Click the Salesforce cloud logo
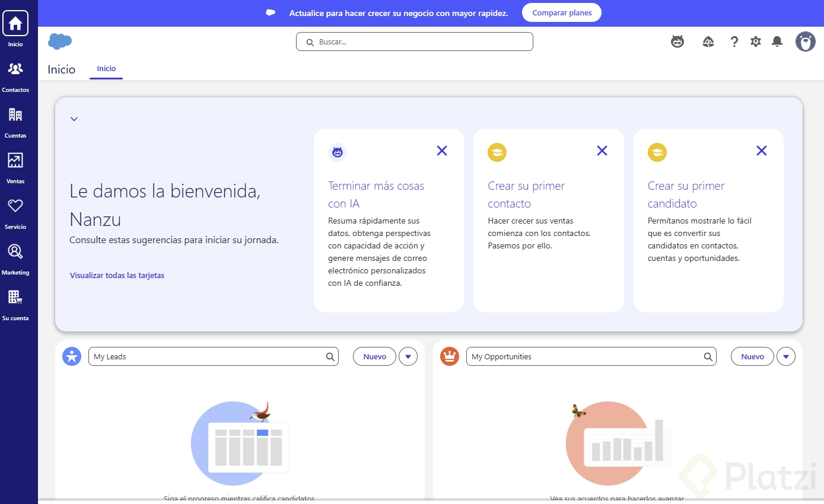Image resolution: width=824 pixels, height=504 pixels. (x=60, y=42)
